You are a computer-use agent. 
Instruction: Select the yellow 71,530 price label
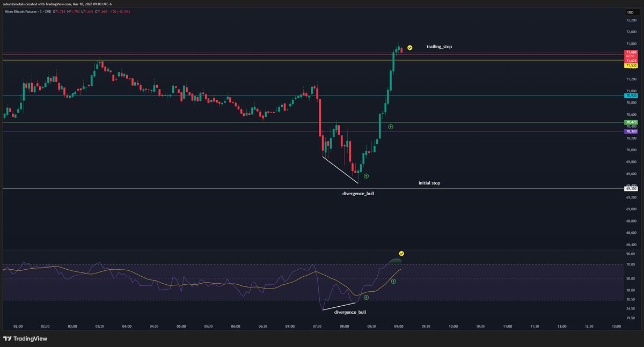click(631, 65)
